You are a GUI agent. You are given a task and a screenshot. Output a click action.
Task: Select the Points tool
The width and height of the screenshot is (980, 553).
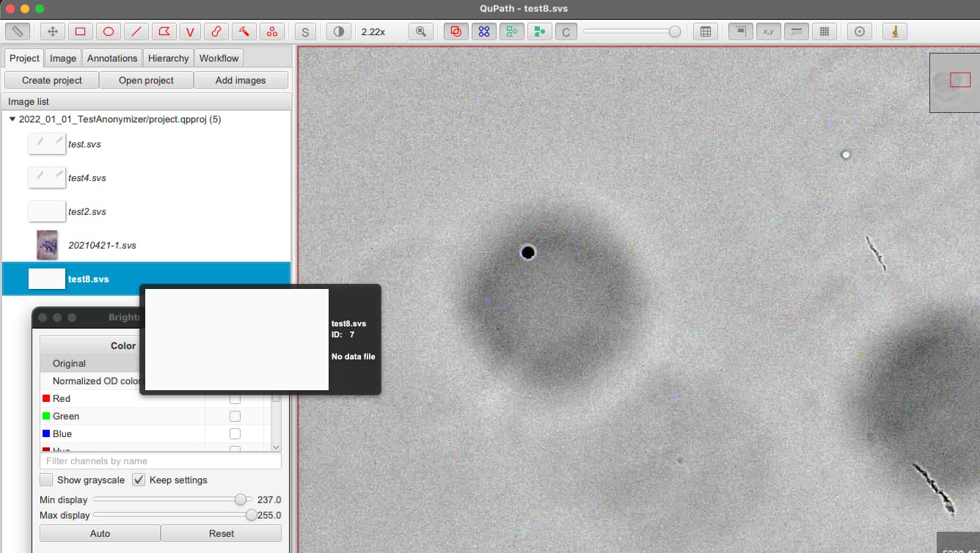pyautogui.click(x=272, y=32)
